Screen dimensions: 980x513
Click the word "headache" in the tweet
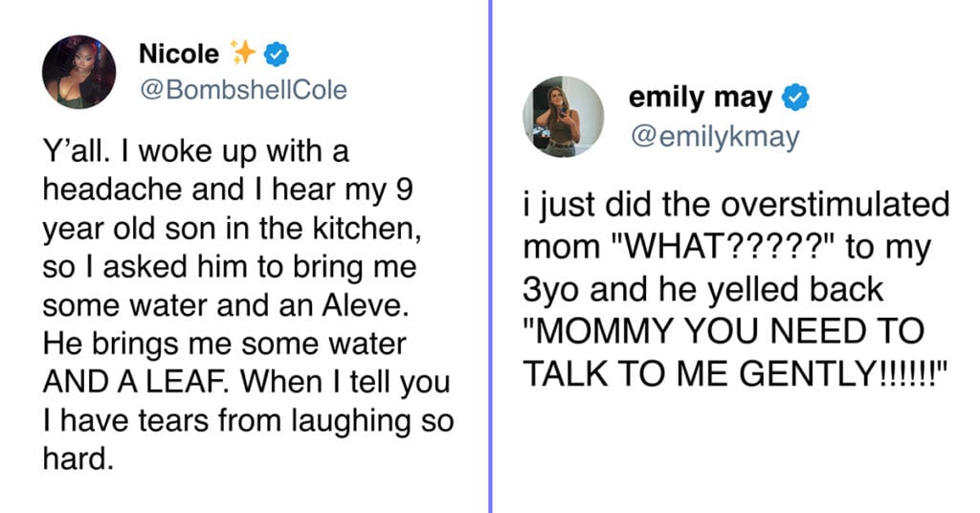(113, 190)
